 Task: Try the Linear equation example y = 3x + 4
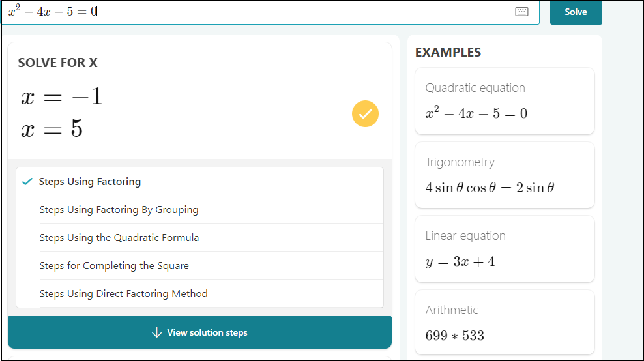click(505, 249)
